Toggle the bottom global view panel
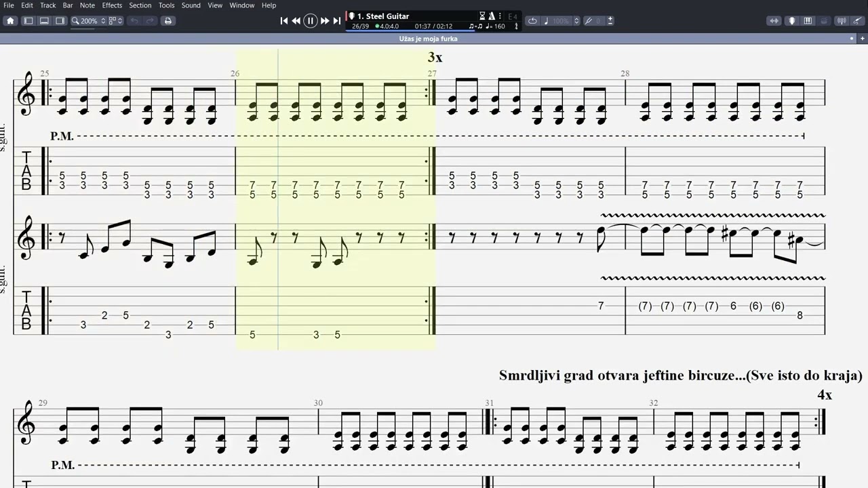 click(x=44, y=21)
